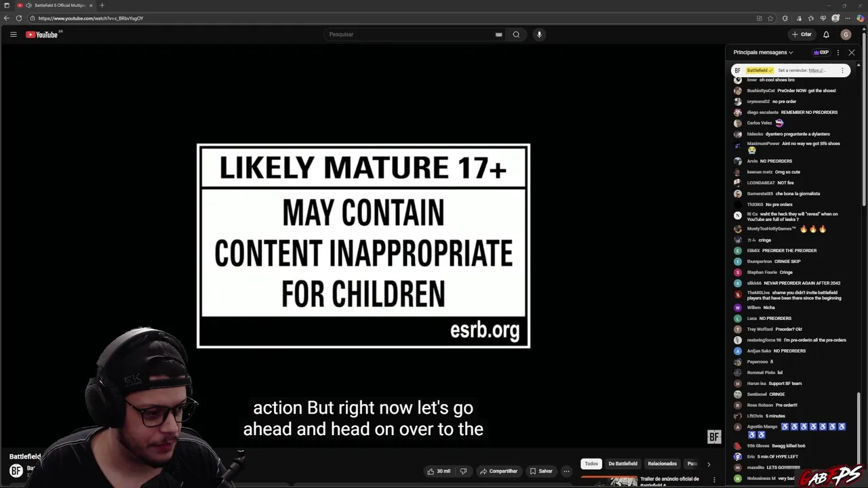Focus the Pesquisar search field
Image resolution: width=868 pixels, height=488 pixels.
(410, 35)
